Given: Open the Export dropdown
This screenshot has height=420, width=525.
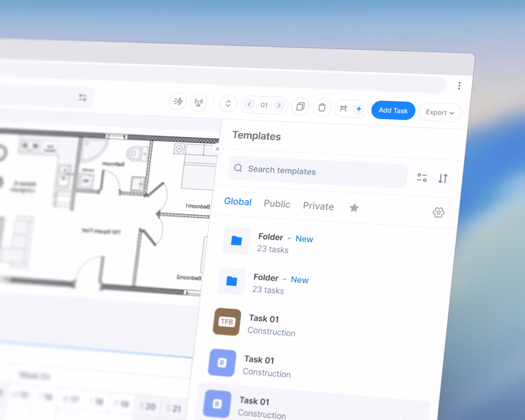Looking at the screenshot, I should coord(440,113).
